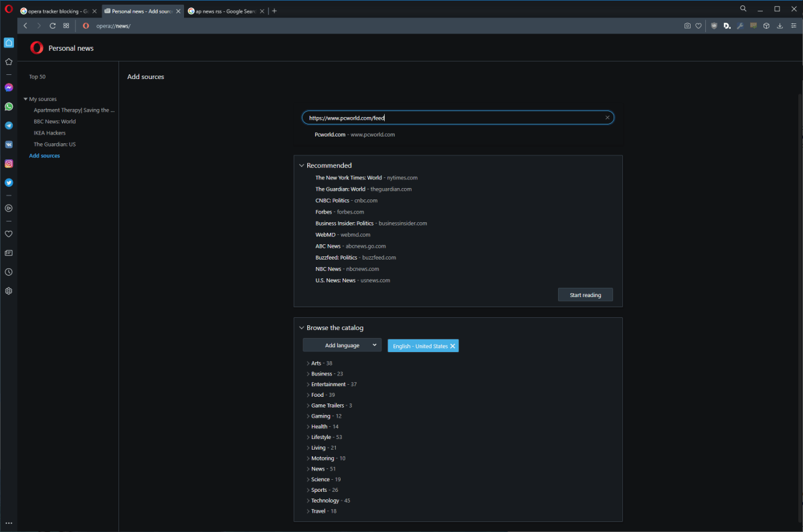Open WhatsApp in sidebar
The height and width of the screenshot is (532, 803).
9,106
